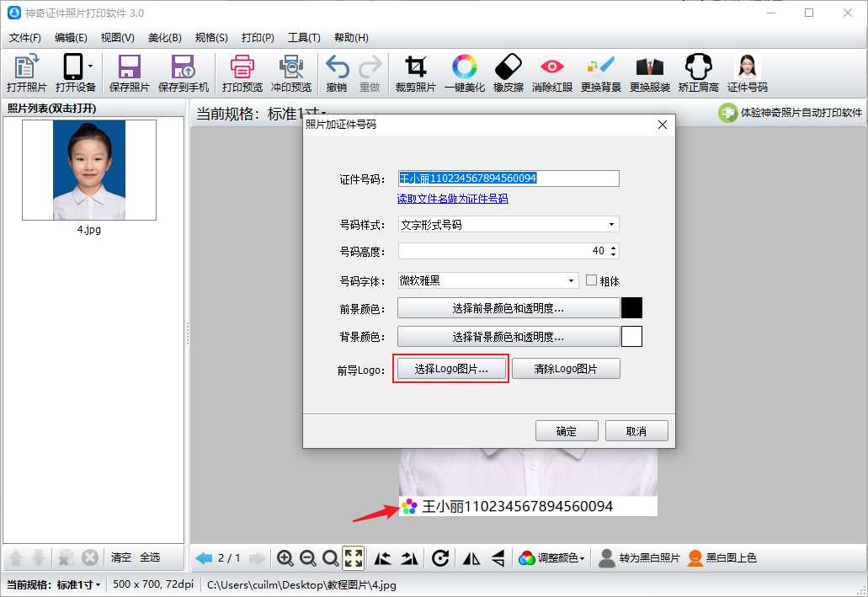868x597 pixels.
Task: Open the 文件(F) menu
Action: pos(25,38)
